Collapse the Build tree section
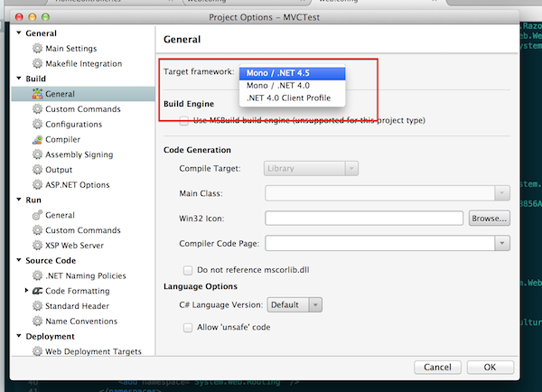The width and height of the screenshot is (542, 392). 19,79
